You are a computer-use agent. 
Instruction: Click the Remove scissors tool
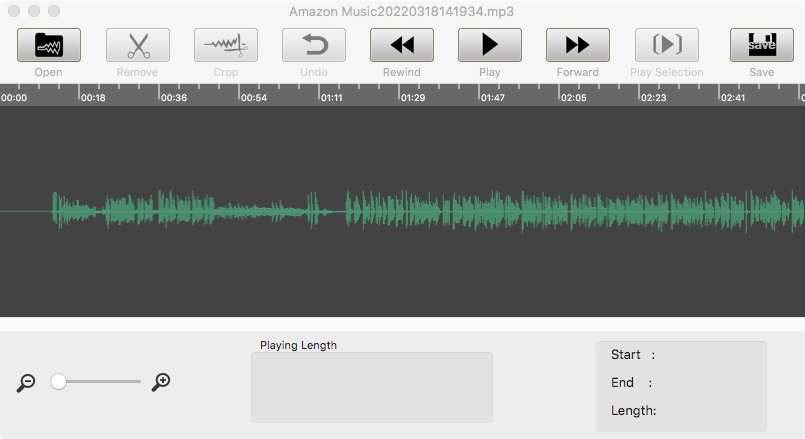[x=138, y=45]
